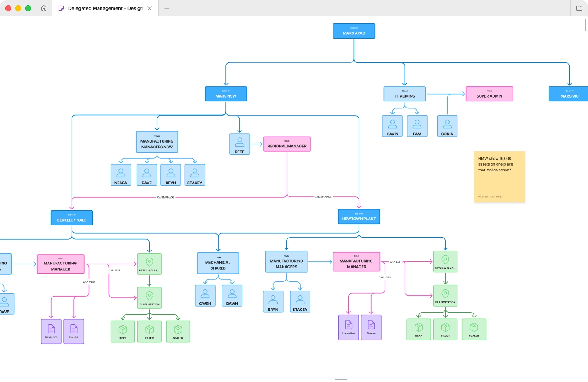Select the MECHANICAL SHARED team node
The height and width of the screenshot is (382, 588).
point(218,263)
